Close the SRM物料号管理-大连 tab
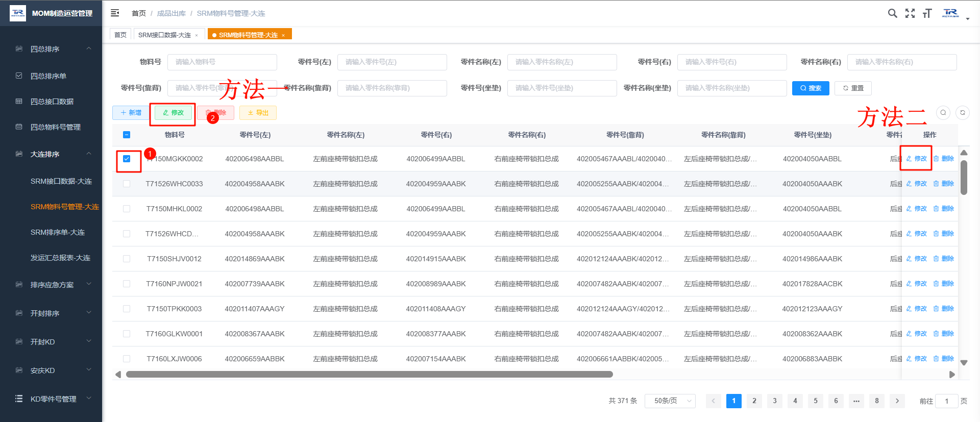This screenshot has width=980, height=422. [283, 35]
